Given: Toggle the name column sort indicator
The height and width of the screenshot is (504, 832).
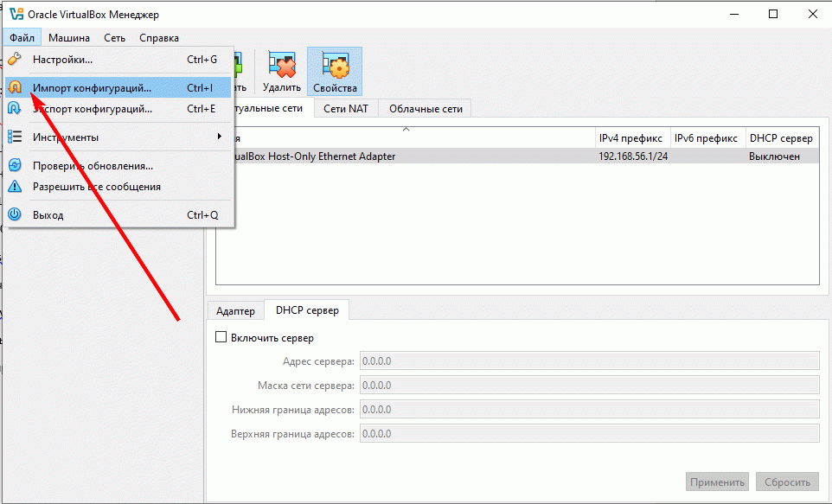Looking at the screenshot, I should [x=406, y=128].
